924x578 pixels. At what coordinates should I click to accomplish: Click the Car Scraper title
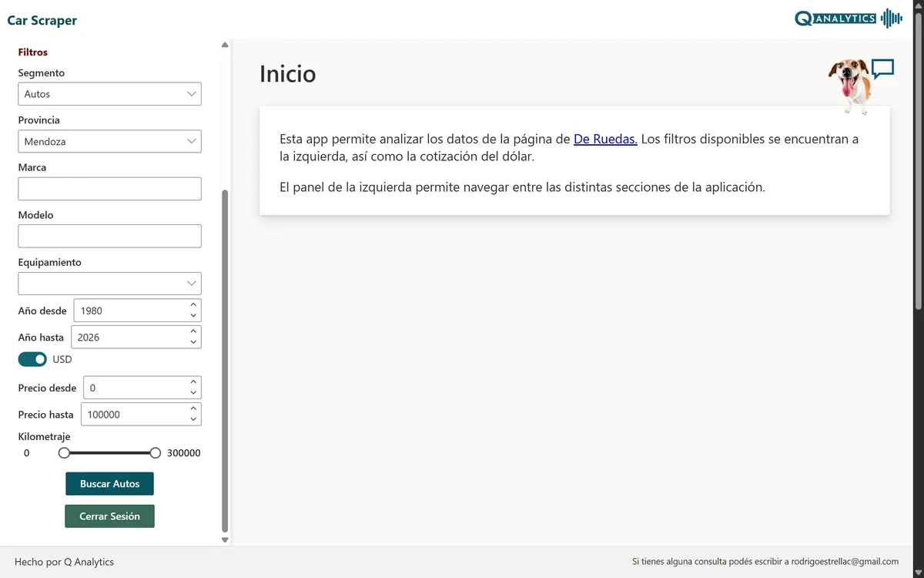pos(42,21)
